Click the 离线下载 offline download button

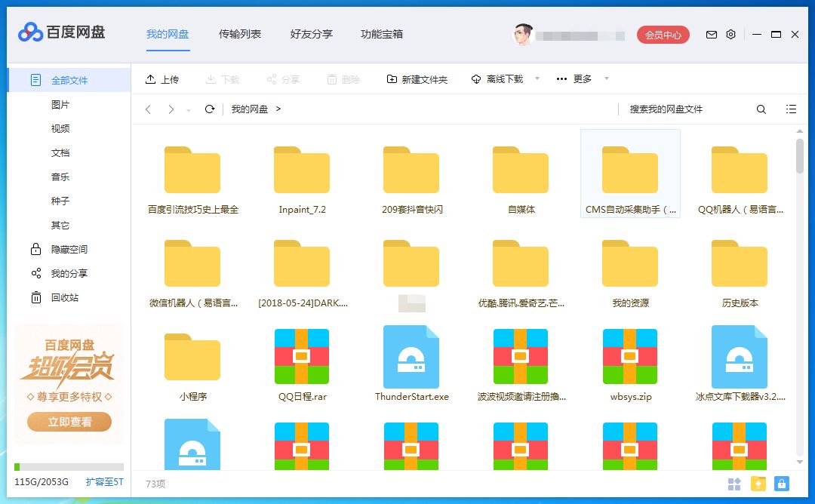point(497,79)
